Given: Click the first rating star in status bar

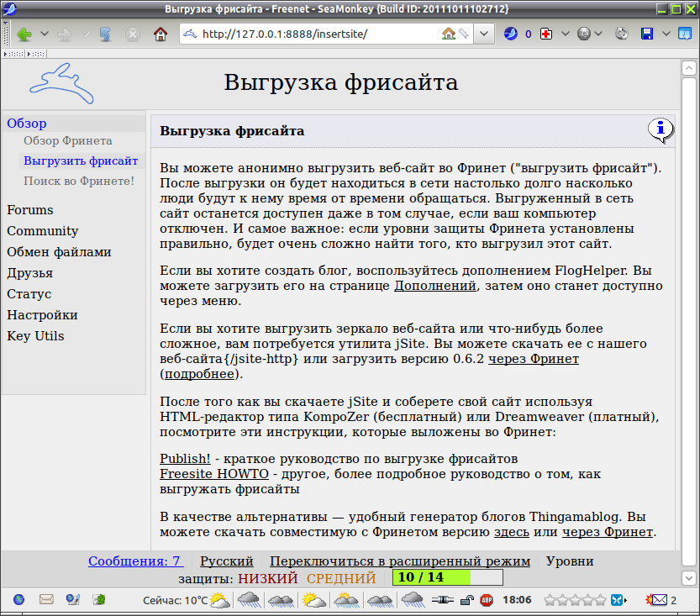Looking at the screenshot, I should point(550,600).
